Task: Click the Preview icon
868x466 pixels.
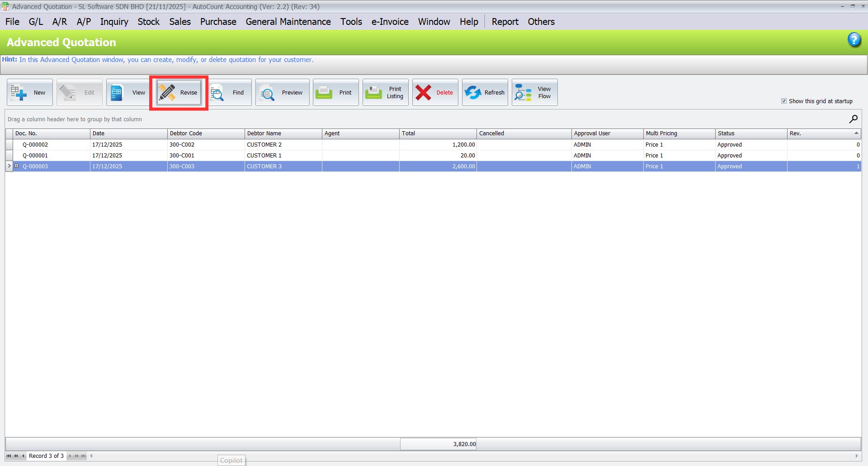Action: 282,92
